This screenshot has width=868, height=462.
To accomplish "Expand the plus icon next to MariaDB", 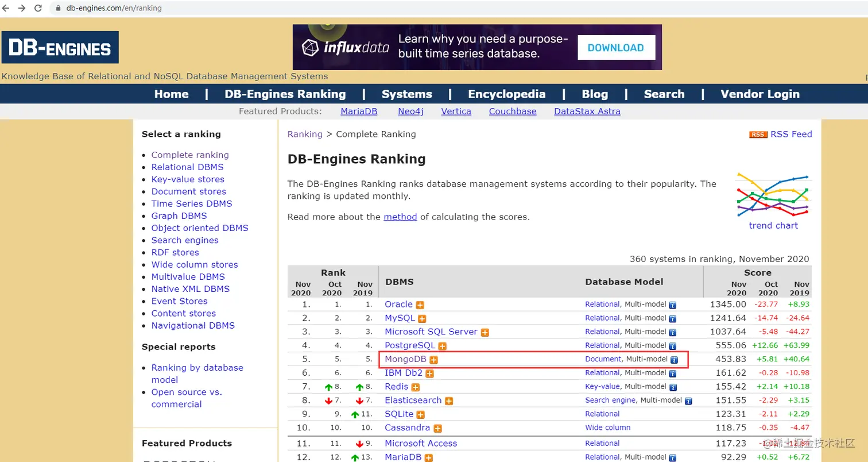I will 428,458.
